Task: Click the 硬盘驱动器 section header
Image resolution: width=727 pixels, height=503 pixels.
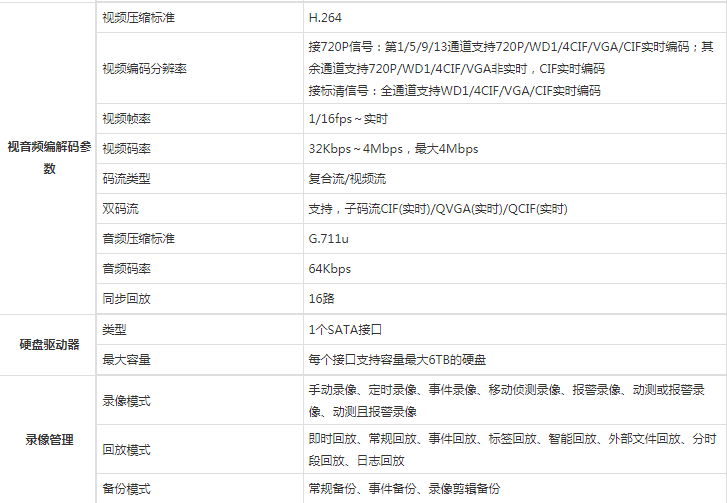Action: point(49,344)
